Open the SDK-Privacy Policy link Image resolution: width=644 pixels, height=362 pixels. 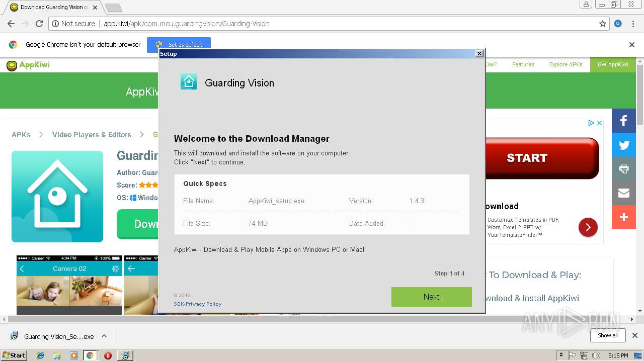[197, 304]
